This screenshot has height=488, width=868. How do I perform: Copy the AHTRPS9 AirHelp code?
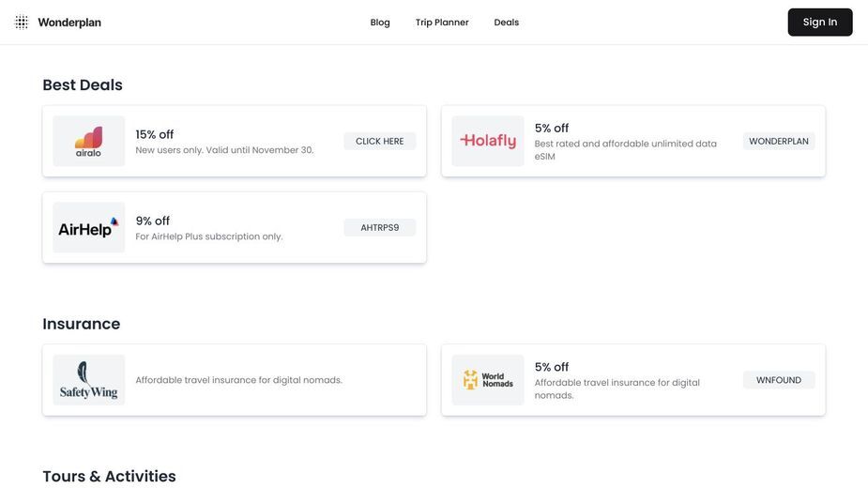(380, 228)
